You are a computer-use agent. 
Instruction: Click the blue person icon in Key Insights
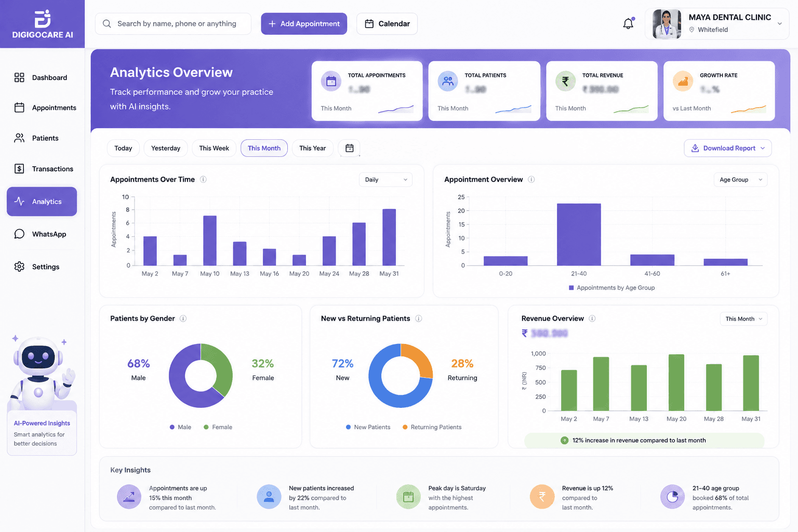[269, 497]
